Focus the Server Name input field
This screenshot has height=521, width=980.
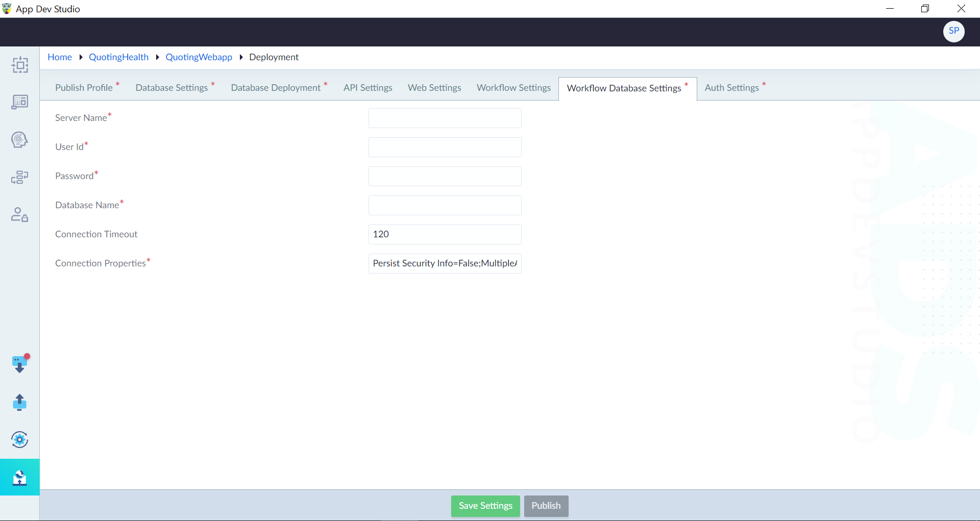pos(445,118)
